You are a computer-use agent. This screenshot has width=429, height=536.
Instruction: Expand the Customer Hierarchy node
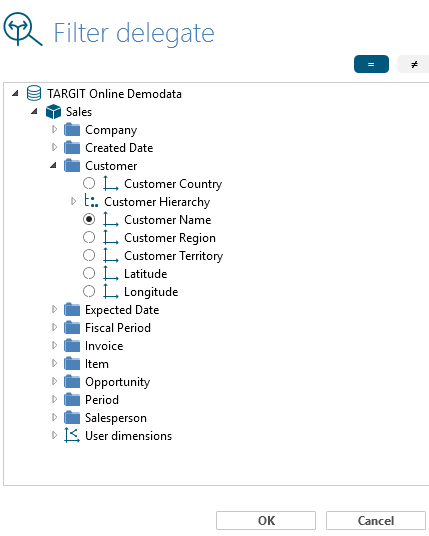click(73, 201)
